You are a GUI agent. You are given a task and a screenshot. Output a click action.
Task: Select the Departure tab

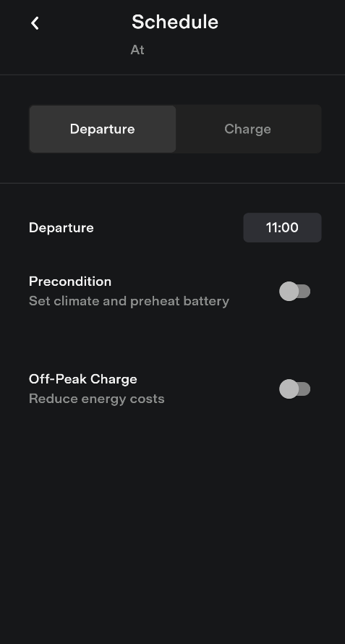[x=103, y=129]
